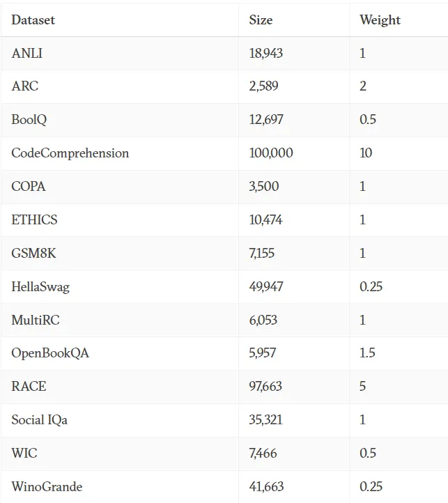Click the Size column header

pyautogui.click(x=261, y=20)
